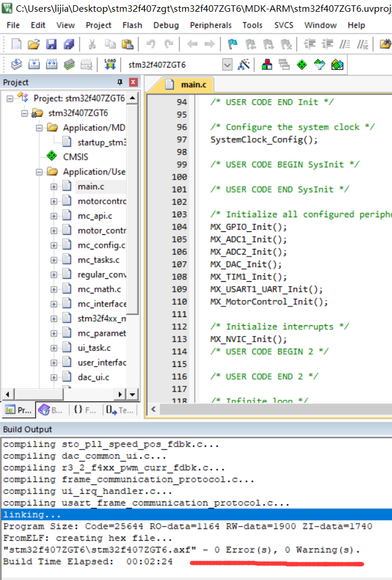
Task: Open the Debug menu
Action: (x=166, y=25)
